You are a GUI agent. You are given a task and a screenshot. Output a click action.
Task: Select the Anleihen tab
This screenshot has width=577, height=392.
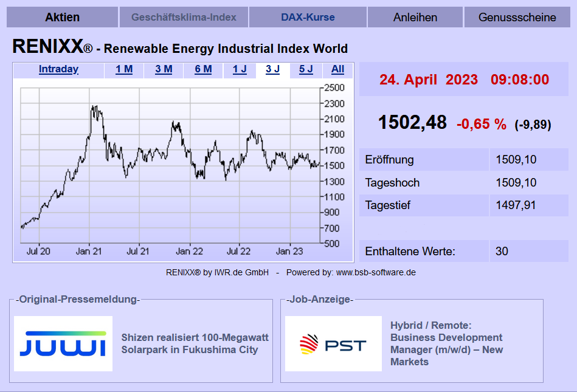point(415,17)
